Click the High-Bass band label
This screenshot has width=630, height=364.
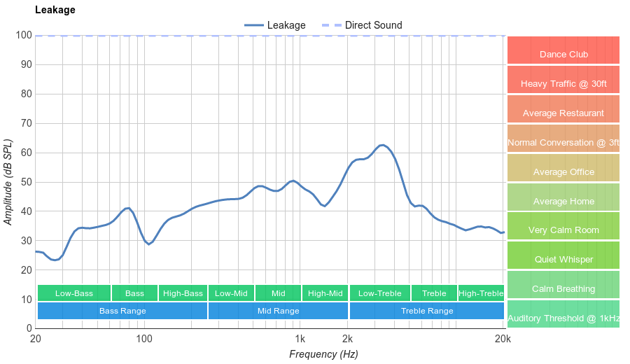coord(183,293)
